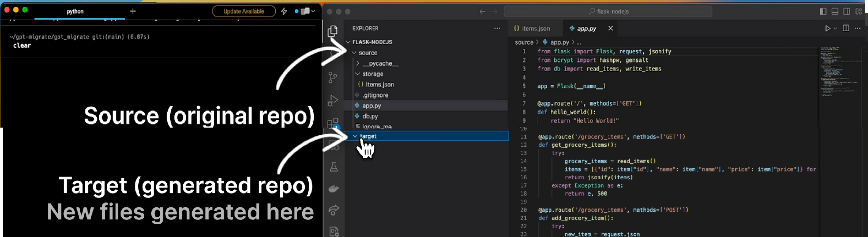Click the flask-nodejs command center search box
This screenshot has width=868, height=237.
click(x=608, y=12)
